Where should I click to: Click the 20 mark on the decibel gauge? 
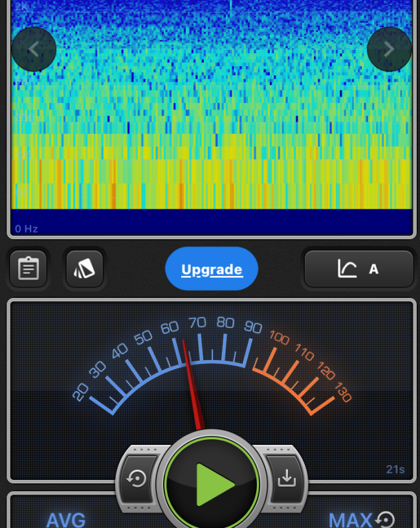[81, 392]
